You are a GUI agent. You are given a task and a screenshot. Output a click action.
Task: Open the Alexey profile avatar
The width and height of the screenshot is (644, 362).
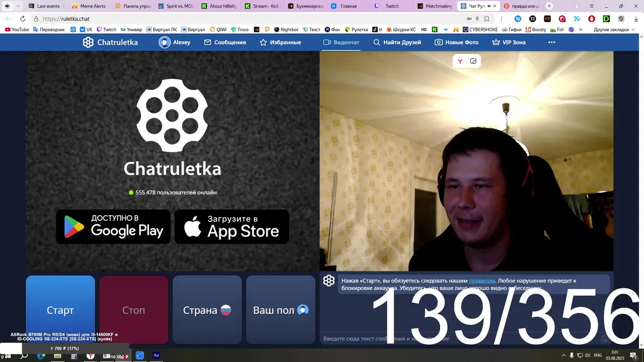coord(165,42)
